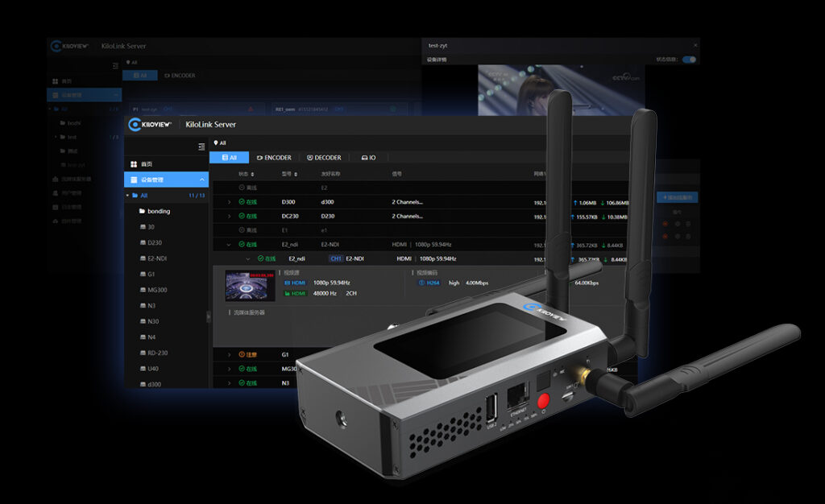The width and height of the screenshot is (825, 504).
Task: Expand the D300 device row
Action: [x=229, y=202]
